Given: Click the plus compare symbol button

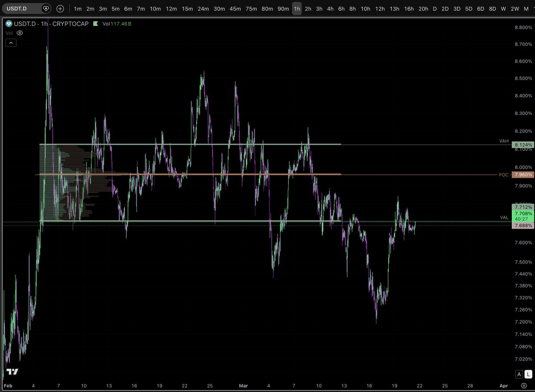Looking at the screenshot, I should click(x=60, y=8).
